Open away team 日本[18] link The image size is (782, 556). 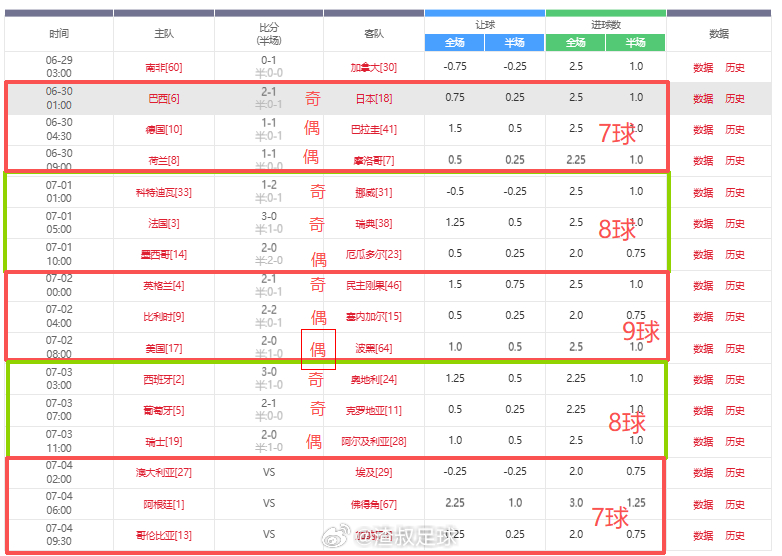374,99
